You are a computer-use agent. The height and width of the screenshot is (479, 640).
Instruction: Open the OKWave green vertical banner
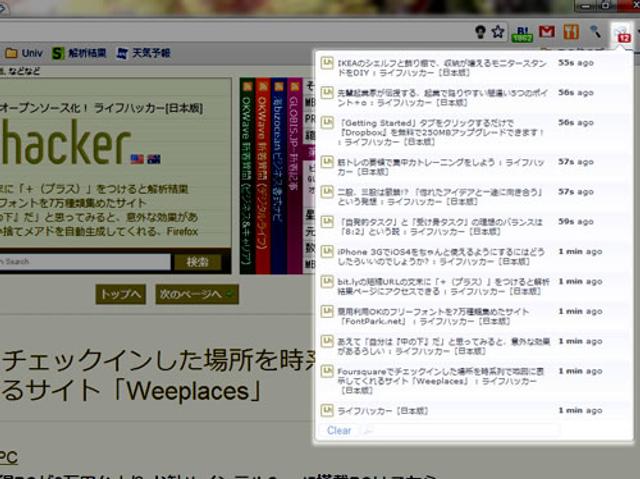click(247, 176)
